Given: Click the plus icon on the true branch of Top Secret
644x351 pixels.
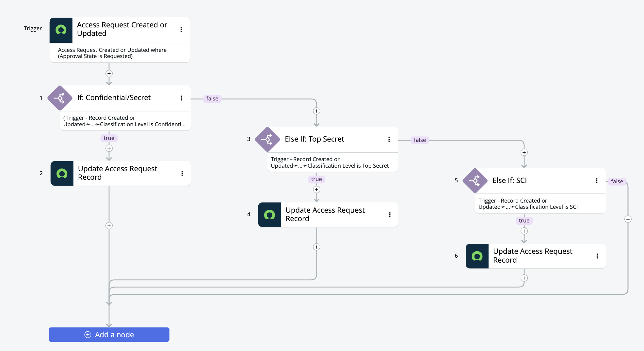Looking at the screenshot, I should tap(316, 190).
